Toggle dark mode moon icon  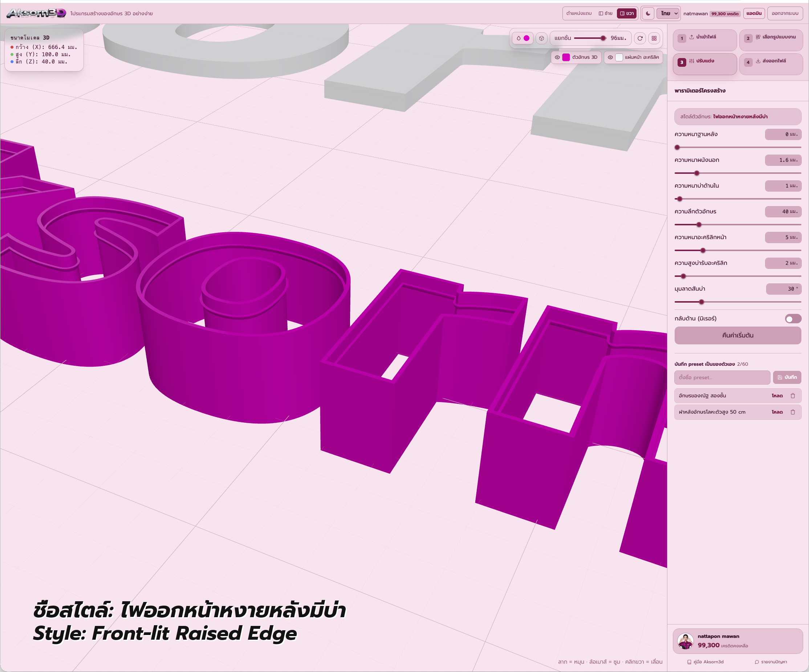tap(648, 13)
